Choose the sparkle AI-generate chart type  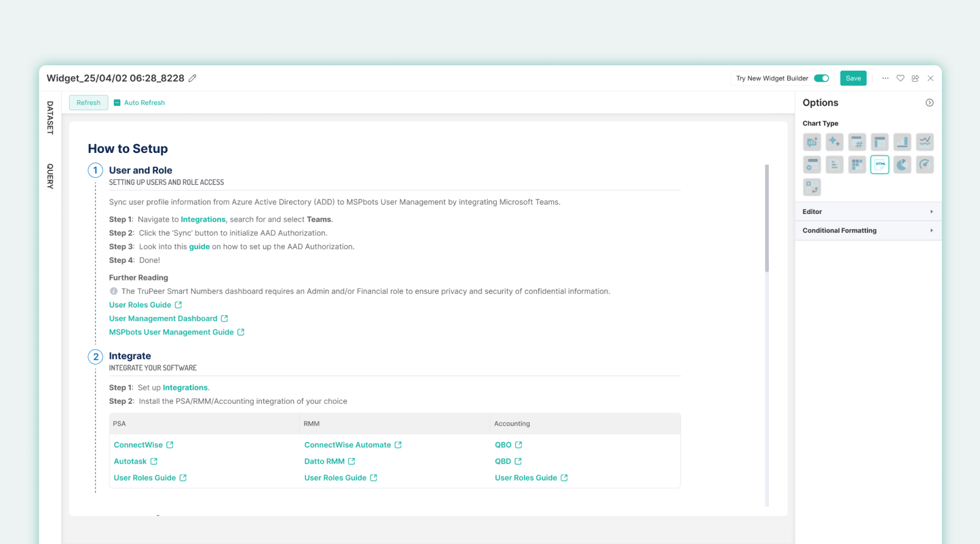coord(834,142)
